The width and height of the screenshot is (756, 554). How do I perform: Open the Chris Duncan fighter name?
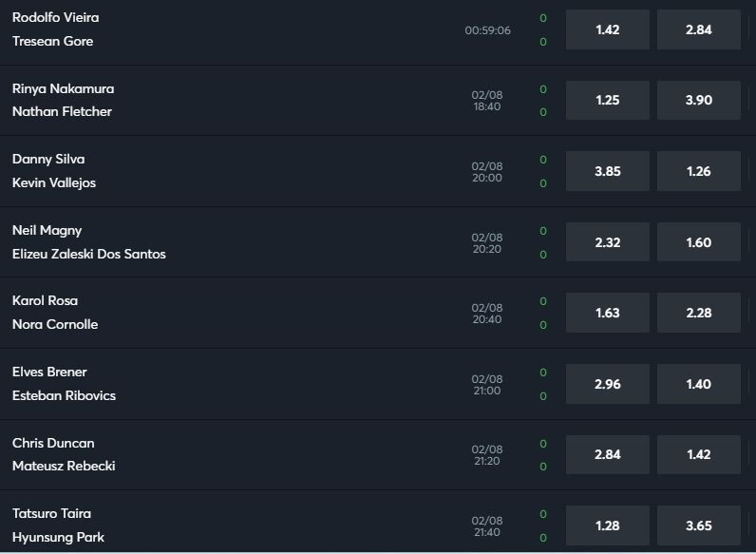click(x=53, y=443)
